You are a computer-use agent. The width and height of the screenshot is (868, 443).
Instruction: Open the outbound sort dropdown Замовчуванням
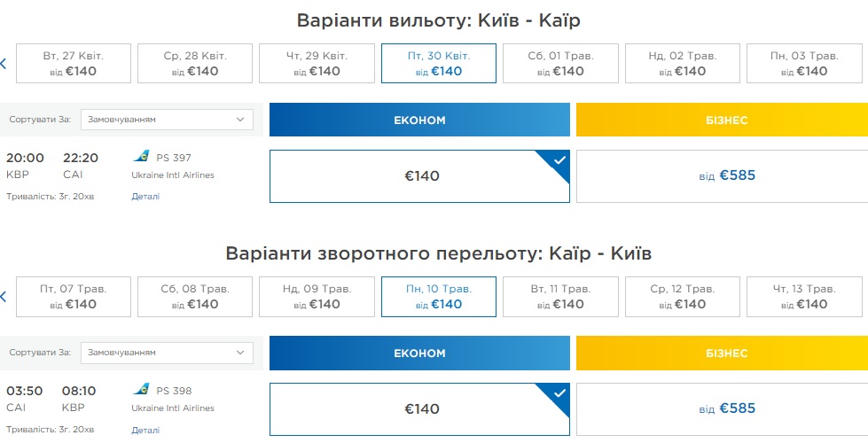coord(167,120)
